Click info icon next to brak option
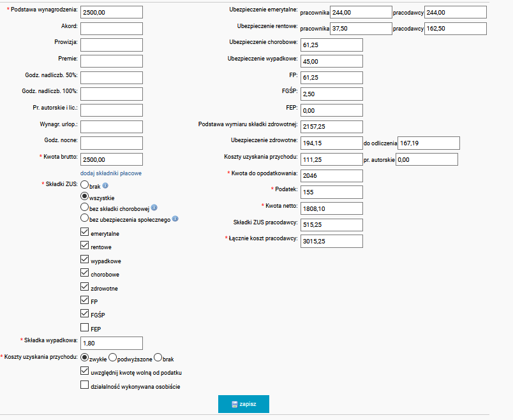This screenshot has height=420, width=513. pyautogui.click(x=105, y=185)
